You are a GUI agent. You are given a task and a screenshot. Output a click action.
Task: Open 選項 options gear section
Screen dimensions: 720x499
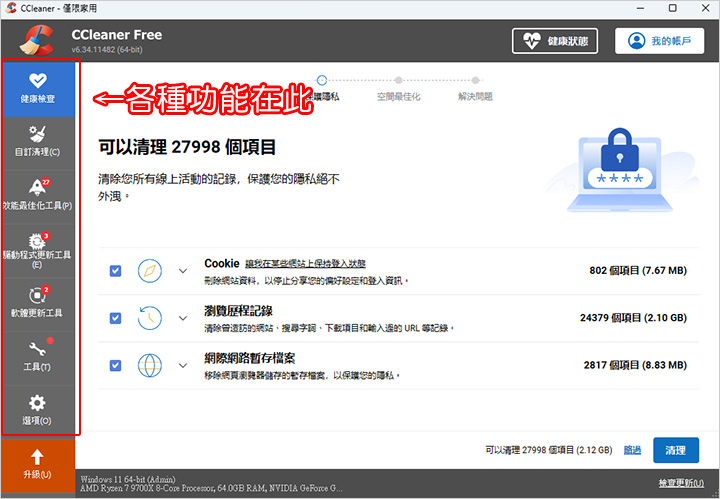pyautogui.click(x=39, y=411)
